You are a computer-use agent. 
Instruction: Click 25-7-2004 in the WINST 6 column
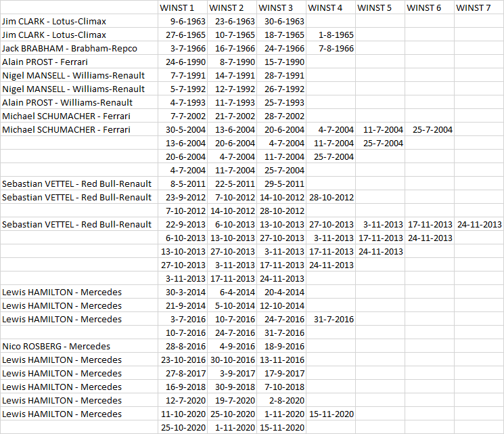click(x=430, y=129)
